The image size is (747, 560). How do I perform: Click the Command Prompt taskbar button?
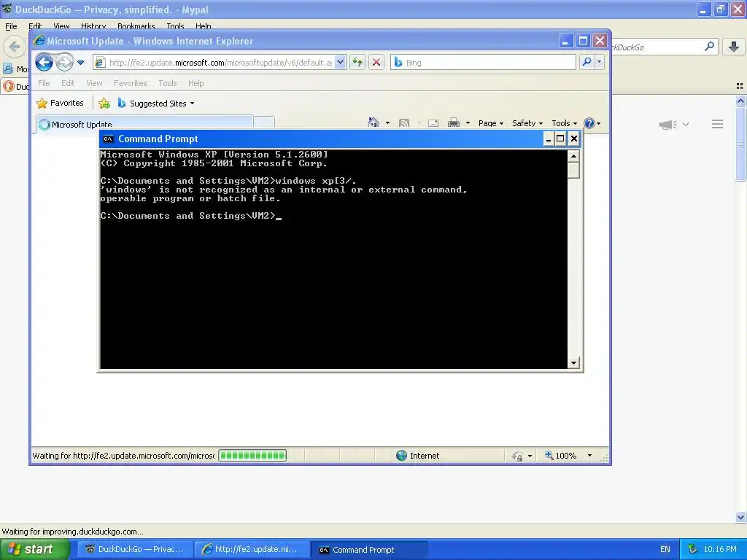pyautogui.click(x=369, y=550)
